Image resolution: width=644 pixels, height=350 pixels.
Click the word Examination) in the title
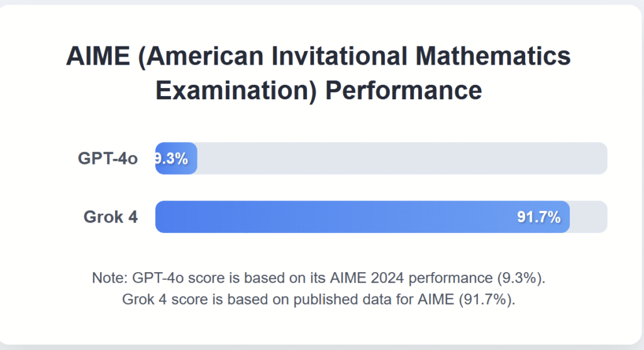coord(236,90)
